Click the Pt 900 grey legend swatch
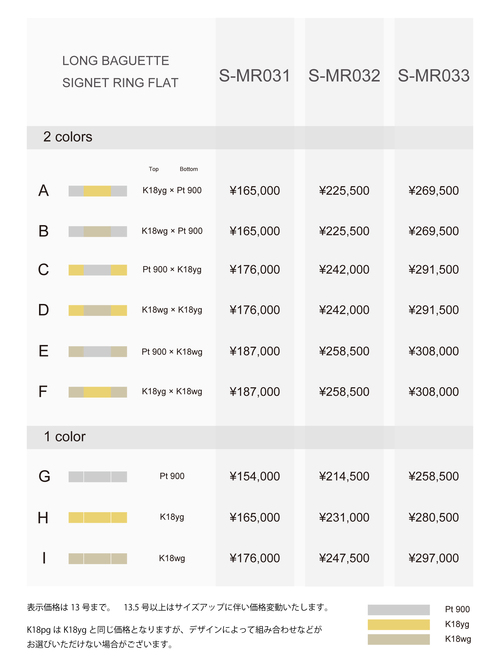The height and width of the screenshot is (667, 500). click(399, 609)
